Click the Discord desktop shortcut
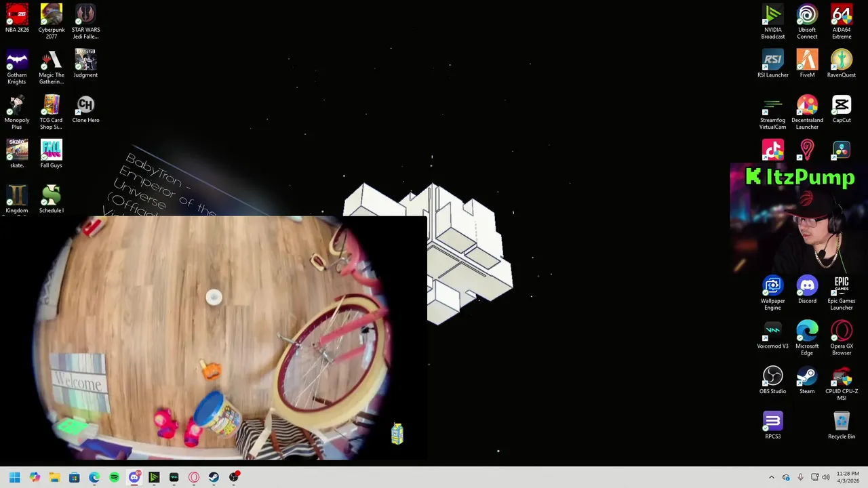The height and width of the screenshot is (488, 868). point(807,289)
